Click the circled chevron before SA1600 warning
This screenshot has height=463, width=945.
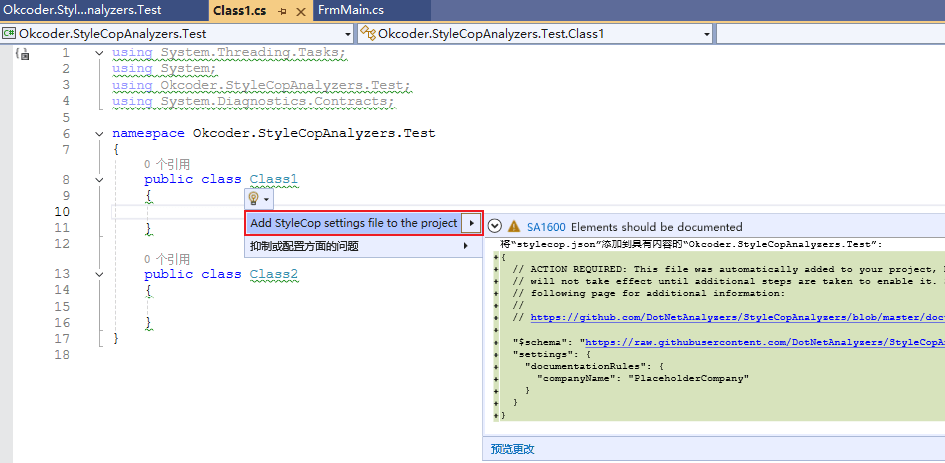pyautogui.click(x=494, y=227)
